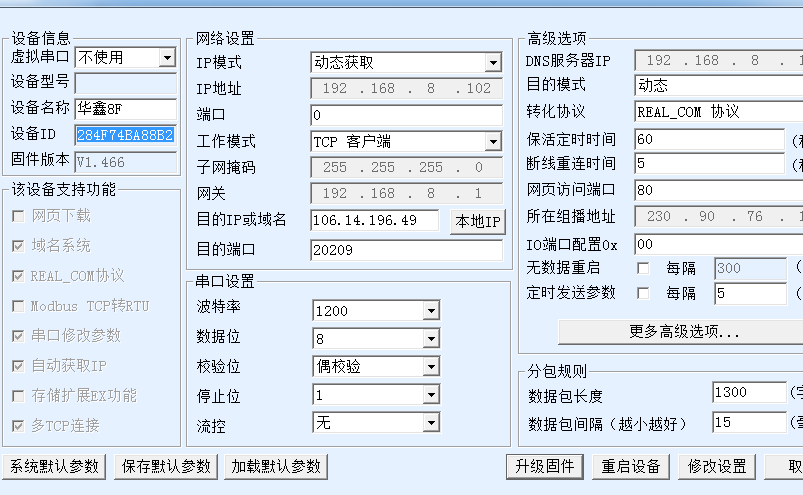Expand the IP模式 combo box
803x495 pixels.
[x=493, y=63]
